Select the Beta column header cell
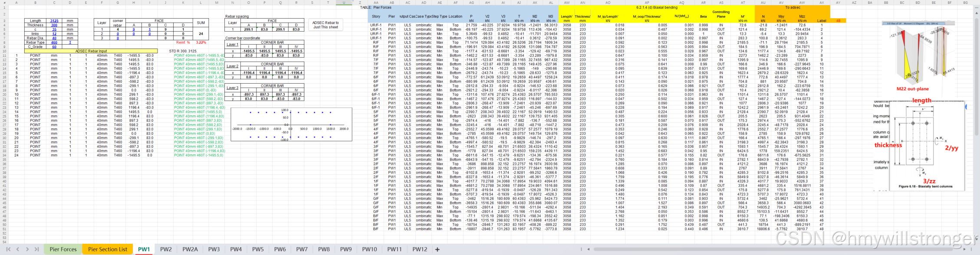 [x=704, y=16]
